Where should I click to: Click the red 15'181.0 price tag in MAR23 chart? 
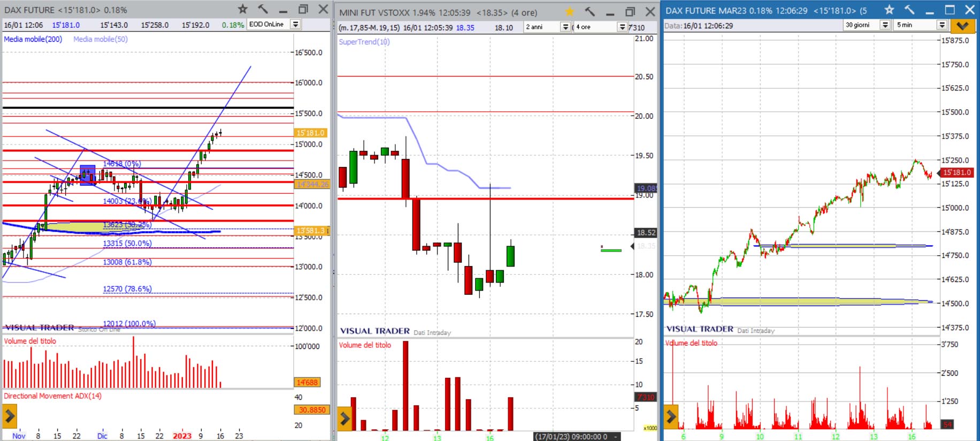tap(957, 172)
